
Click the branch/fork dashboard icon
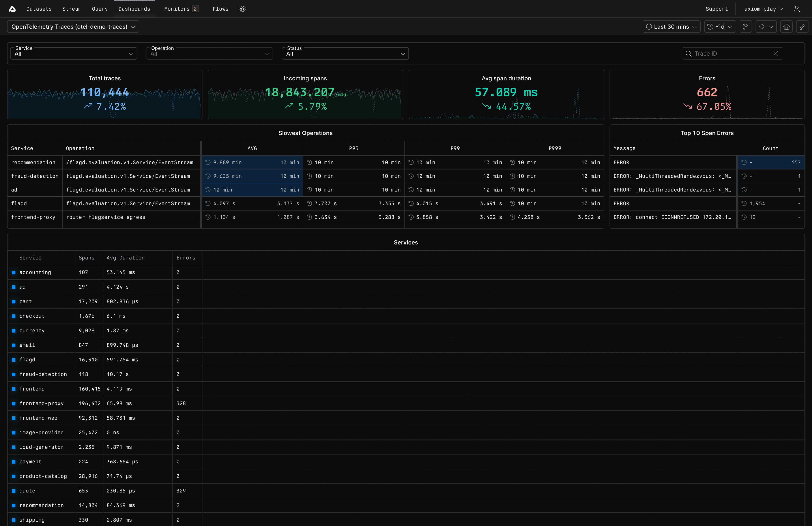745,27
